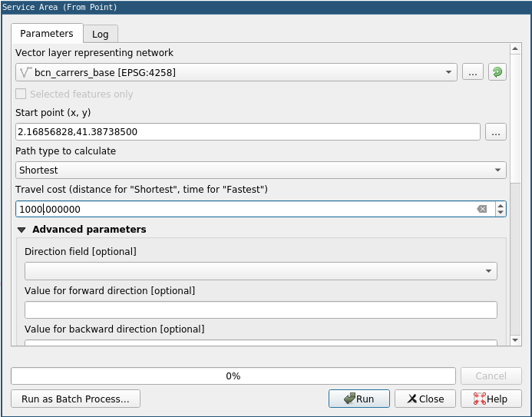Clear the travel cost value
This screenshot has width=532, height=417.
(x=481, y=209)
